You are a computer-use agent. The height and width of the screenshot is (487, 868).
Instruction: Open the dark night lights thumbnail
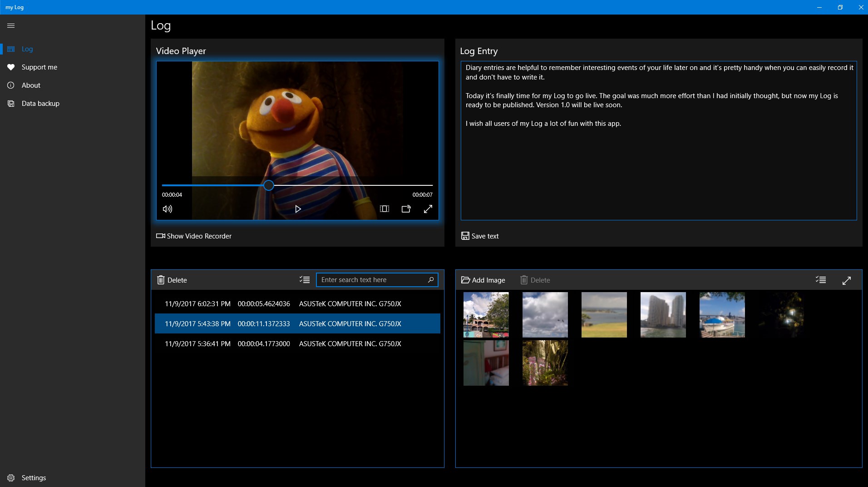(x=781, y=315)
